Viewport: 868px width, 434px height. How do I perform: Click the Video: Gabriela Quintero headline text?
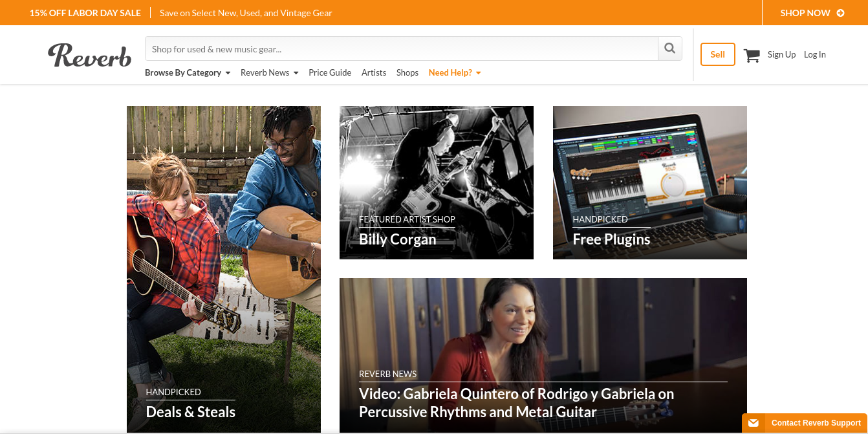click(x=517, y=403)
